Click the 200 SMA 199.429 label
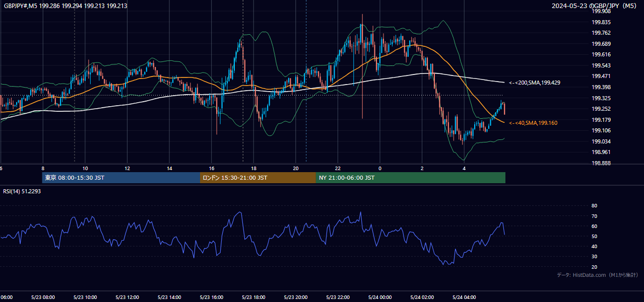 pos(535,82)
